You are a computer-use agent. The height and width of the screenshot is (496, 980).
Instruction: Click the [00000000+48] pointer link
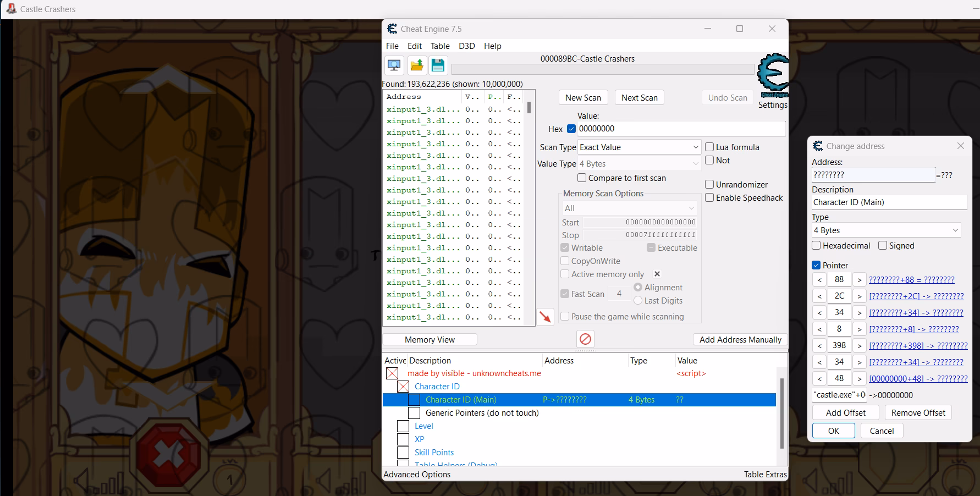(918, 378)
